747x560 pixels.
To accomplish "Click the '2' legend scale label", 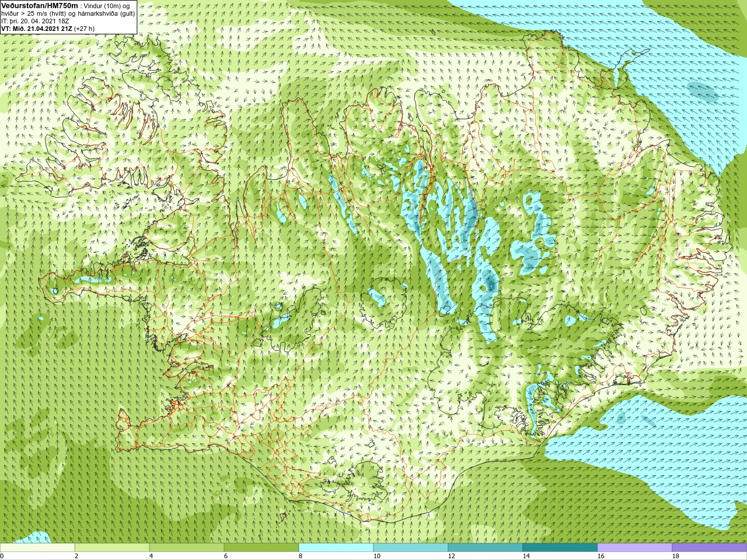I will point(76,556).
